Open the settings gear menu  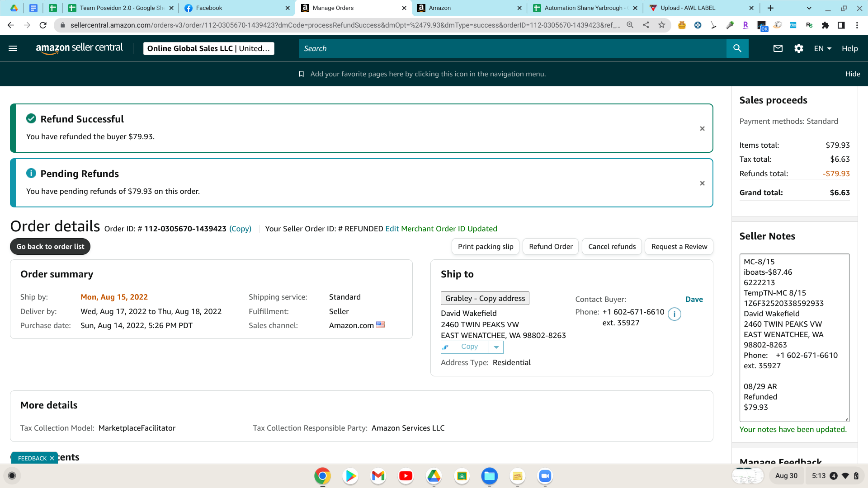(x=799, y=48)
